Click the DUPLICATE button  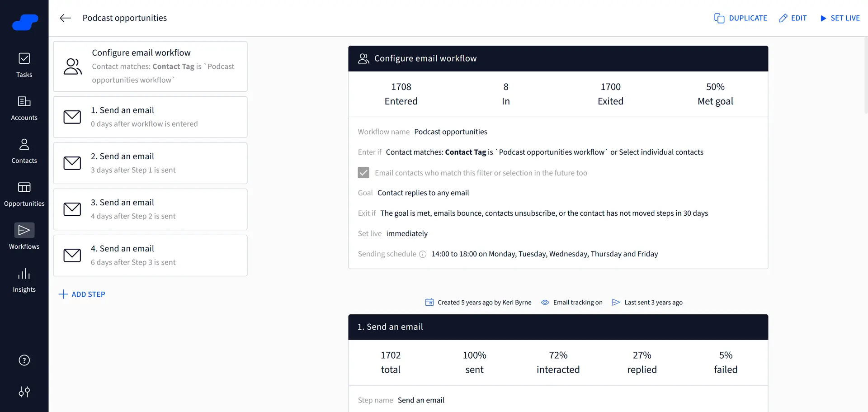pyautogui.click(x=740, y=18)
